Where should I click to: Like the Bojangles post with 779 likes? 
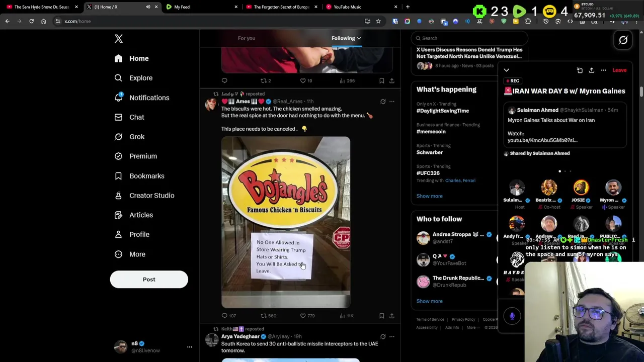307,316
